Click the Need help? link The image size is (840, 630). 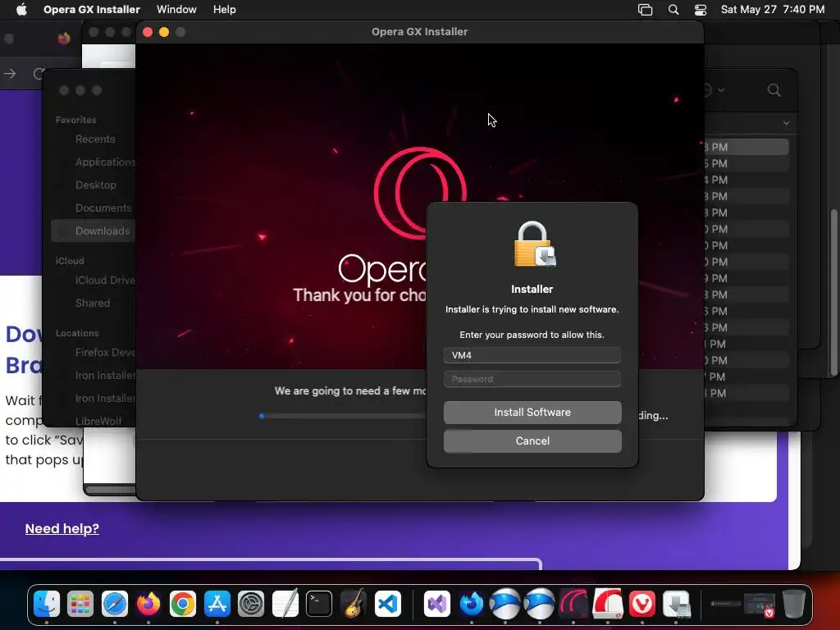62,529
